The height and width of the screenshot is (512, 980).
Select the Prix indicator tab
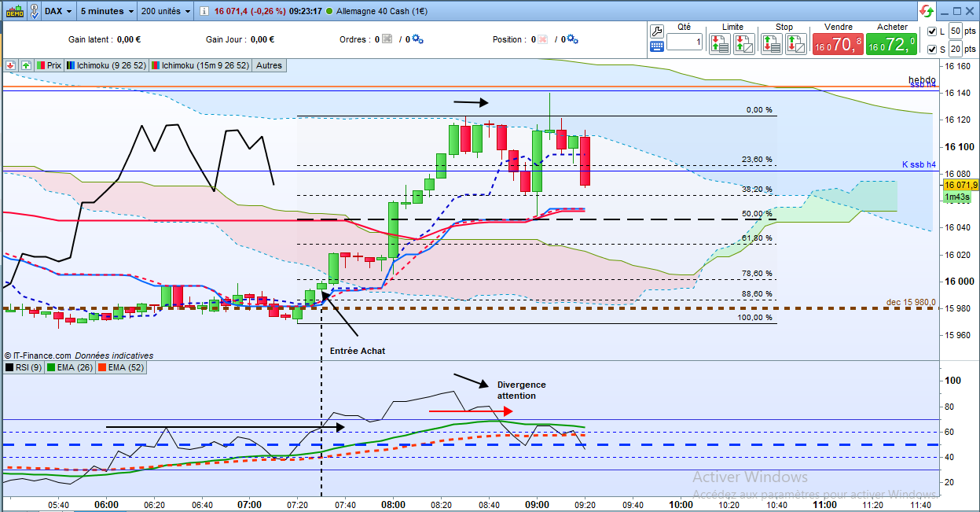tap(50, 65)
